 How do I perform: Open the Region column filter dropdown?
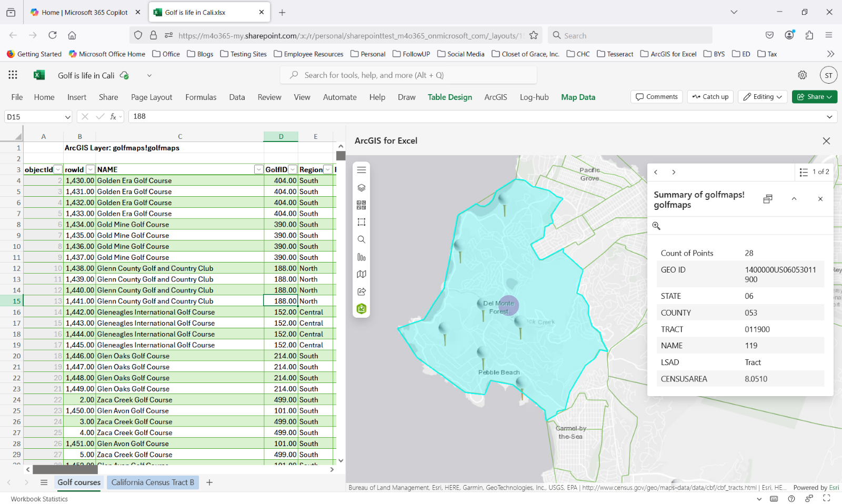[327, 169]
